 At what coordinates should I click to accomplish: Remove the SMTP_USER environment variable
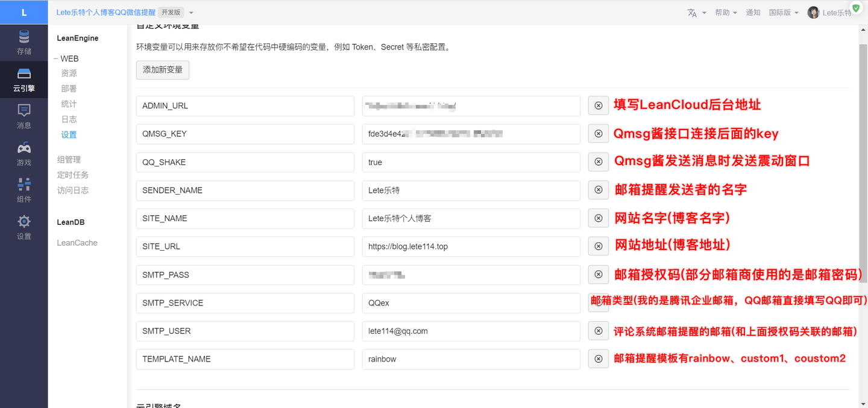point(598,331)
